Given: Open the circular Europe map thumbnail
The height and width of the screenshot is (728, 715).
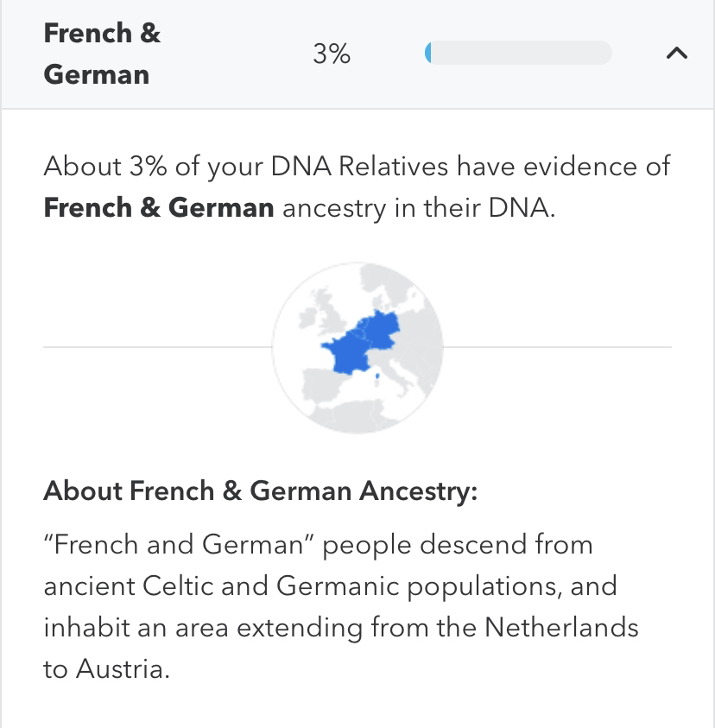Looking at the screenshot, I should coord(357,348).
